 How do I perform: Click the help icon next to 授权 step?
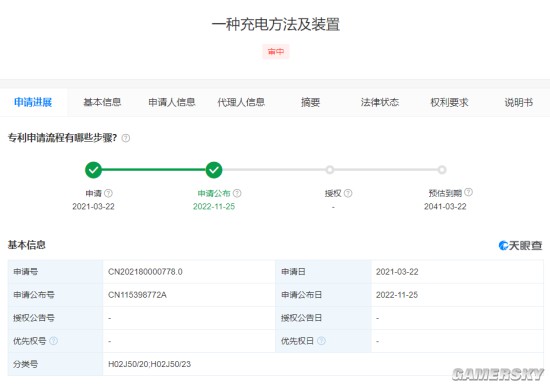348,193
